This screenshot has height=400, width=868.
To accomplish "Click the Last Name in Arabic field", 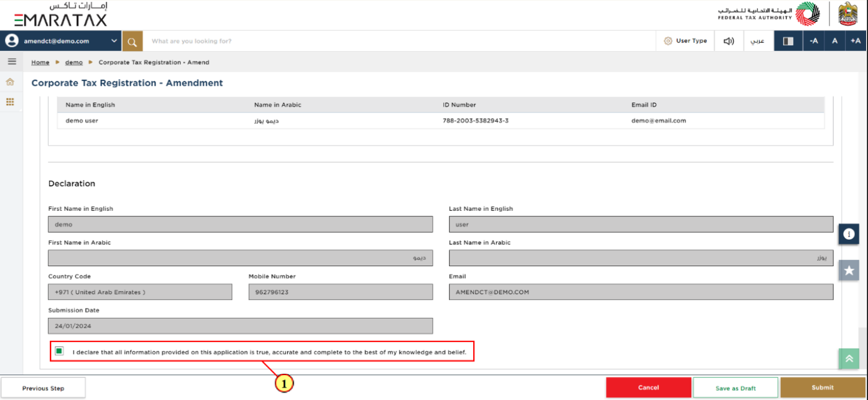I will (641, 258).
